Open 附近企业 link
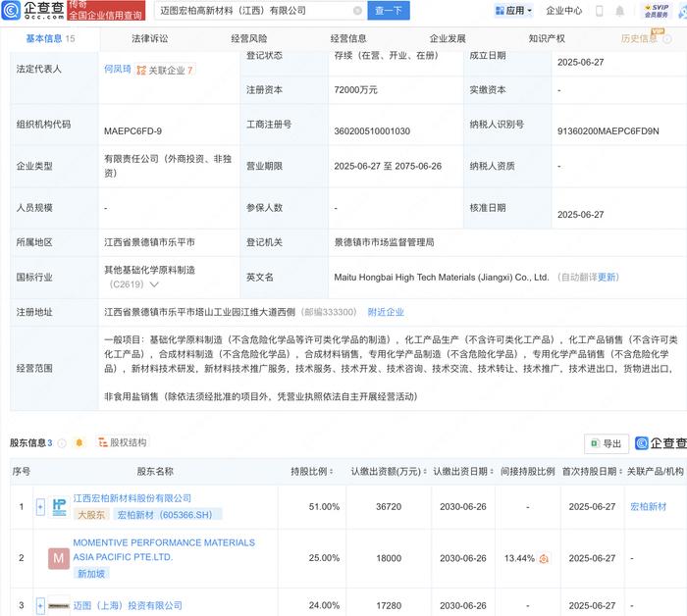 tap(386, 312)
